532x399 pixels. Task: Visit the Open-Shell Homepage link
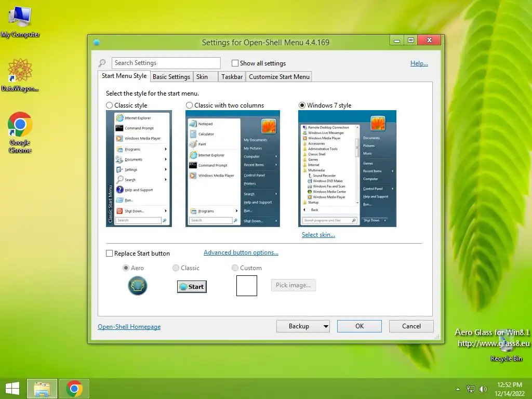click(x=129, y=327)
